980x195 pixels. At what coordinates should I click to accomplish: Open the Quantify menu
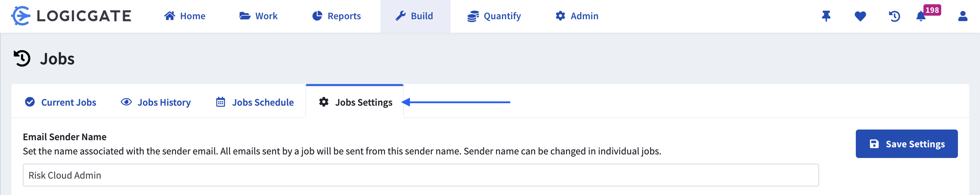click(x=494, y=16)
